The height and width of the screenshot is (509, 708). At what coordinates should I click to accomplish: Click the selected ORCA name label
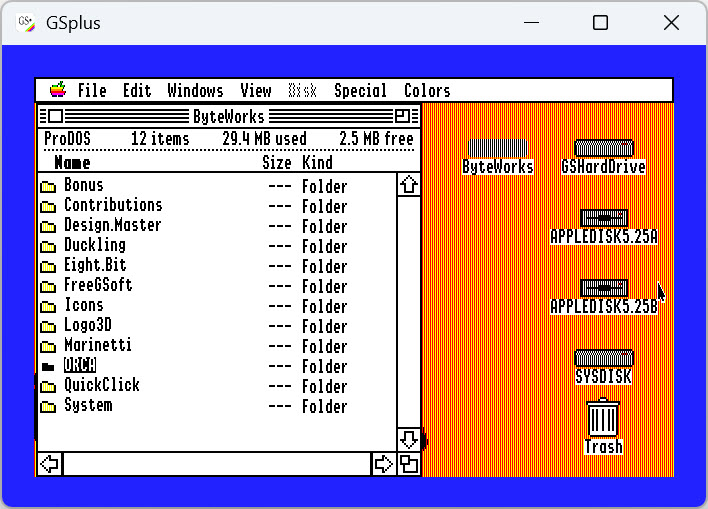click(80, 365)
